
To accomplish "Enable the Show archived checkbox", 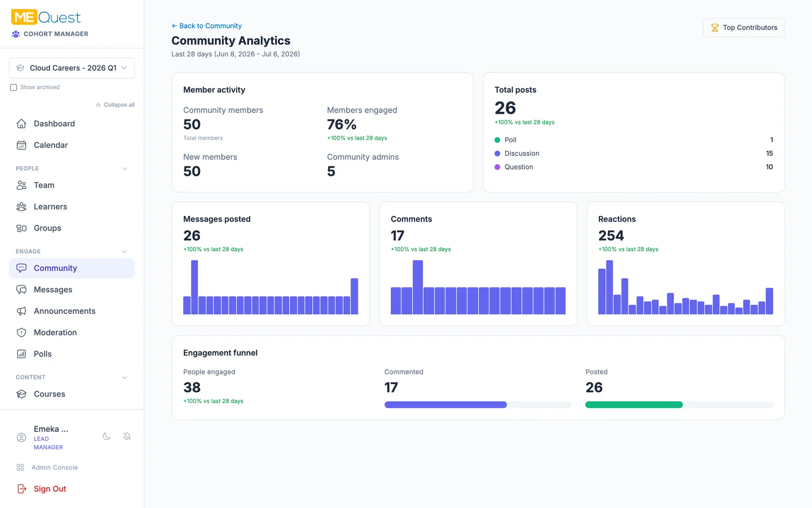I will [14, 87].
